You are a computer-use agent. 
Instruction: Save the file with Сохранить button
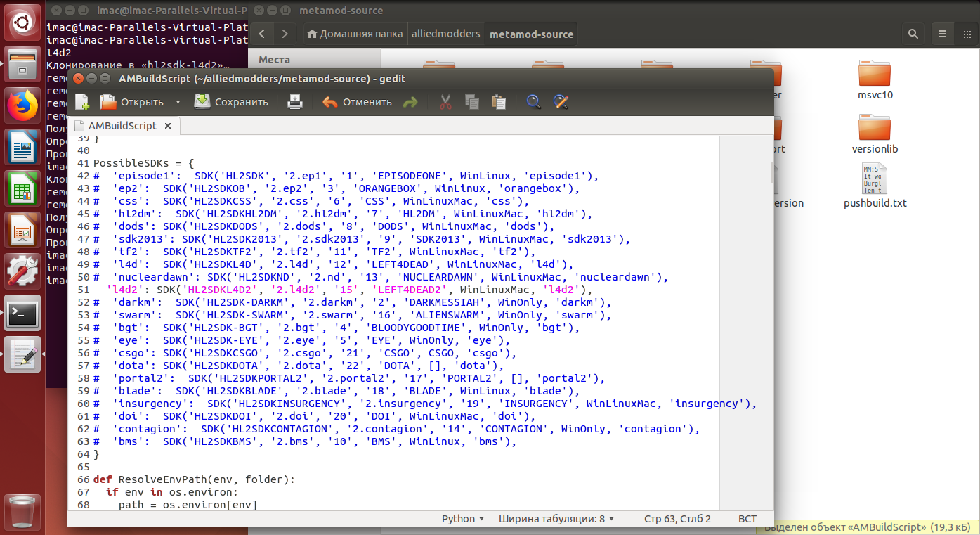pyautogui.click(x=231, y=102)
